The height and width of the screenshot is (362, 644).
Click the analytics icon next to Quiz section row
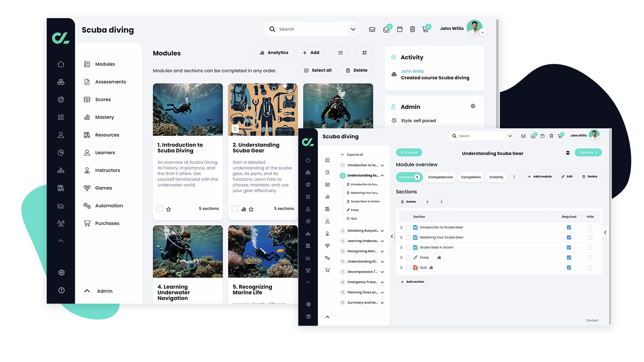[x=431, y=267]
